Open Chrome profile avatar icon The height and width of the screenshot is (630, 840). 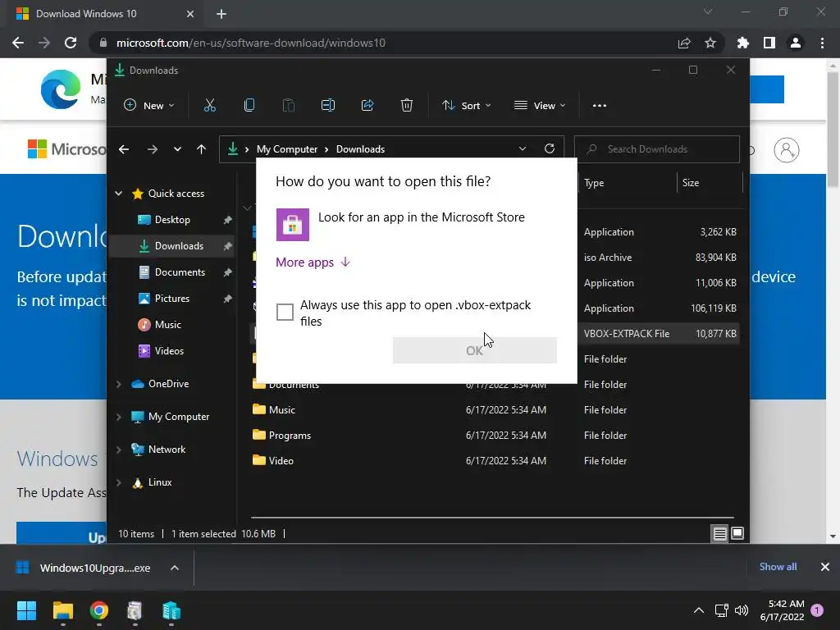tap(796, 43)
